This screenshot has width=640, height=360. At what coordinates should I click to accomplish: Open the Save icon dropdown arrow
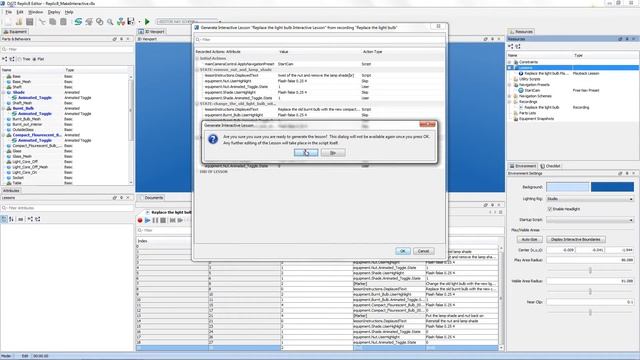pyautogui.click(x=139, y=22)
